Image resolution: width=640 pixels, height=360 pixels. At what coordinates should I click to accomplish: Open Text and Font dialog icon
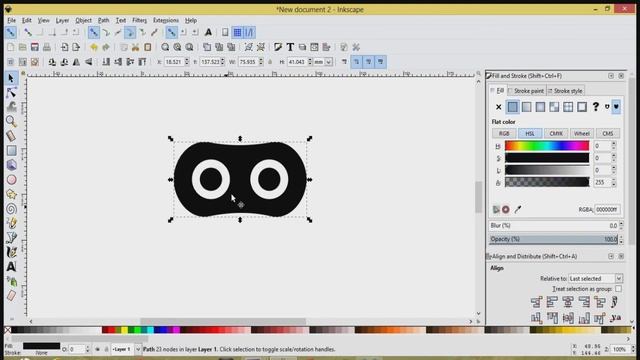coord(290,47)
